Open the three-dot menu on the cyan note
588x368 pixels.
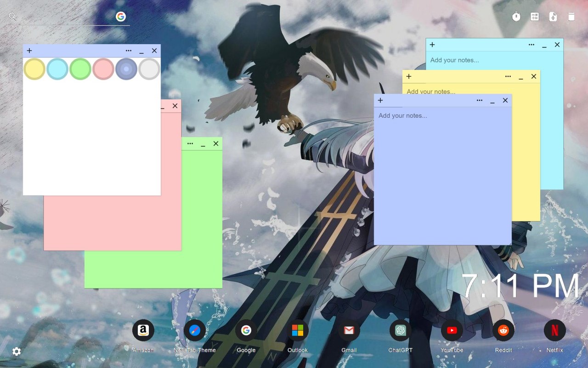pyautogui.click(x=531, y=45)
